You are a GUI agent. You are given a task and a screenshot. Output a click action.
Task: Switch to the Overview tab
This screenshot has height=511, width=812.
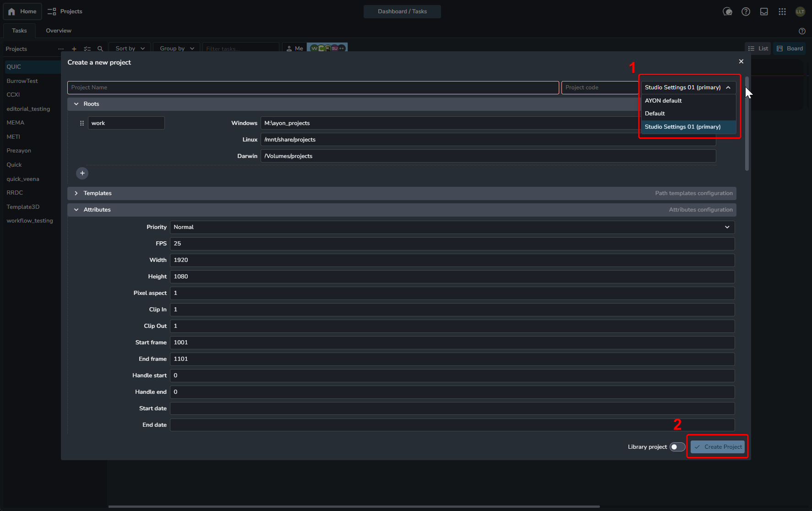pyautogui.click(x=59, y=31)
